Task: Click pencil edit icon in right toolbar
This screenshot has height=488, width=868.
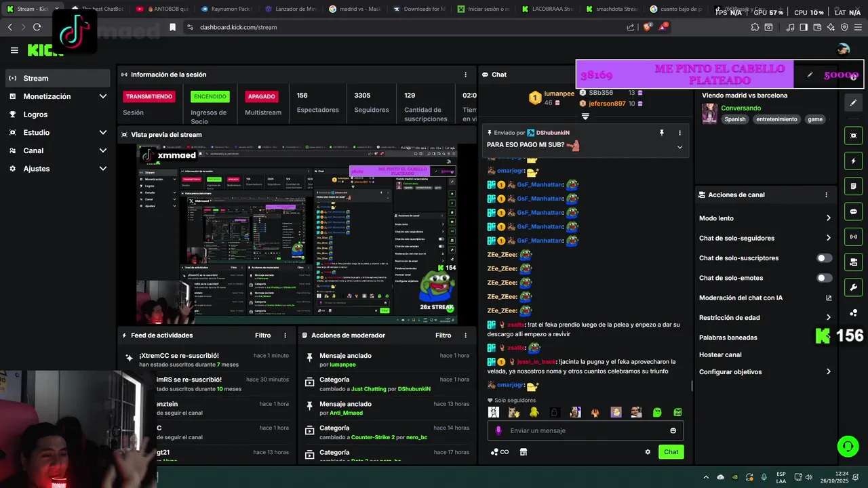Action: 853,102
